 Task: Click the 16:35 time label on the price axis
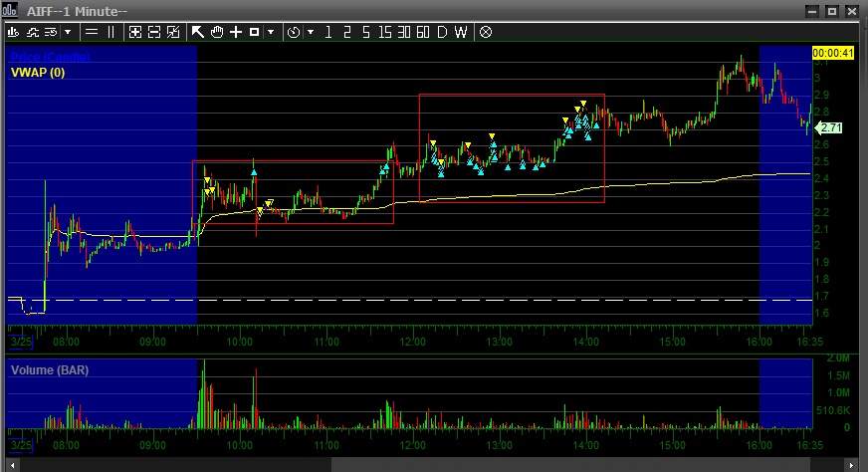809,342
